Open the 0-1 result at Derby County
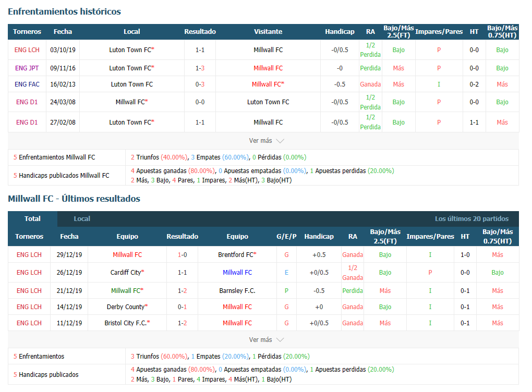This screenshot has height=392, width=532. (x=182, y=307)
